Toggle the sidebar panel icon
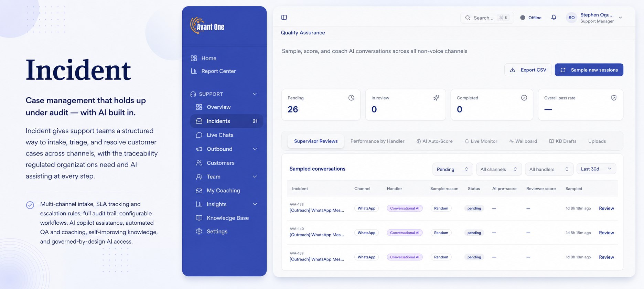The width and height of the screenshot is (644, 289). 284,18
